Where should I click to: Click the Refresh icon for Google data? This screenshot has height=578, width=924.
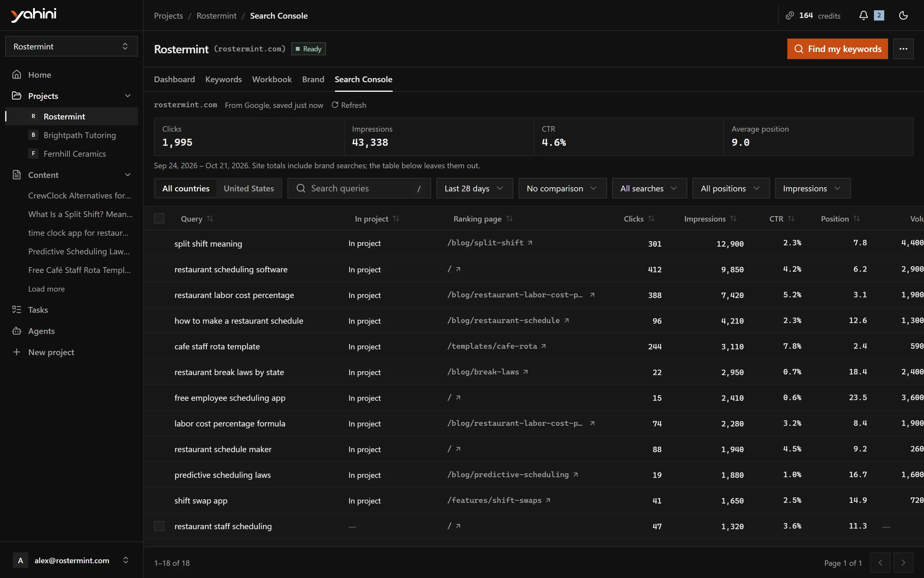click(335, 105)
